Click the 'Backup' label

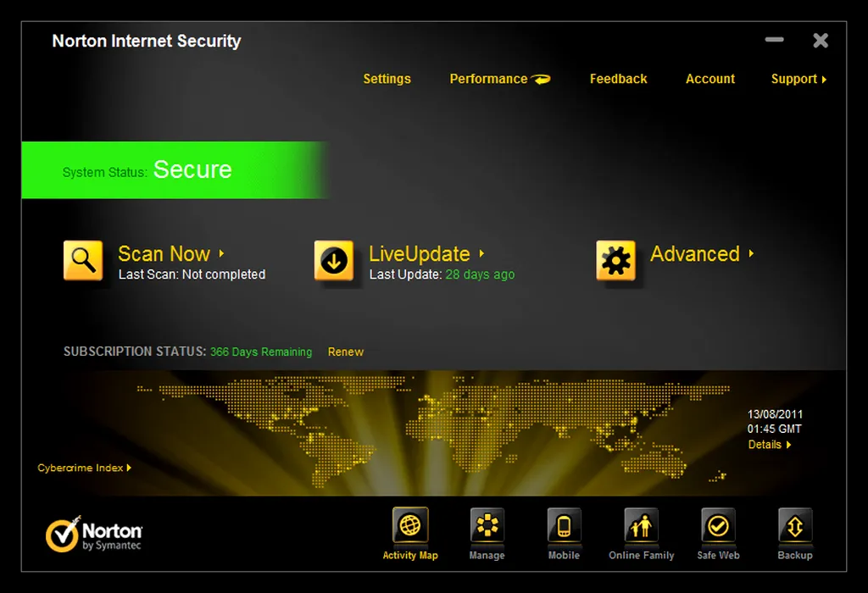[795, 556]
